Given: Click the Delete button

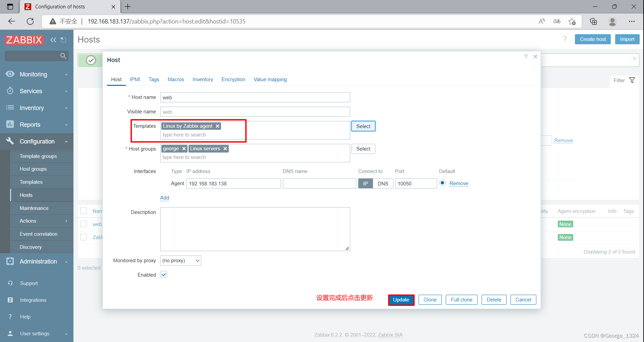Looking at the screenshot, I should point(494,300).
